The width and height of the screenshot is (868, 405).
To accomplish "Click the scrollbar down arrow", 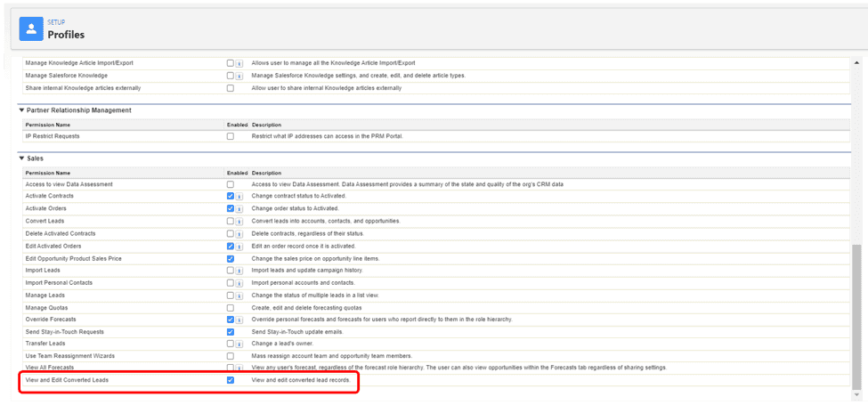I will 857,394.
